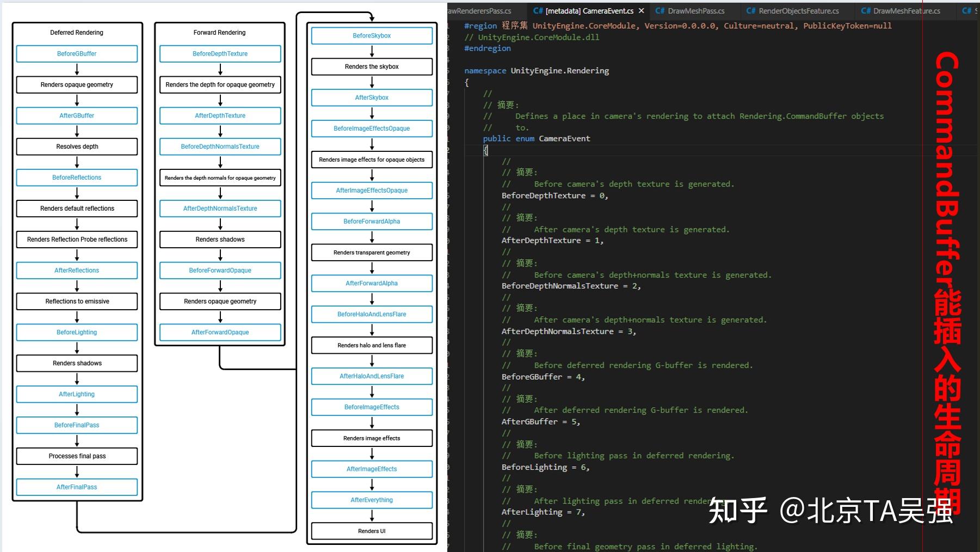This screenshot has width=980, height=552.
Task: Select the AfterEverything node in the flowchart
Action: pyautogui.click(x=371, y=499)
